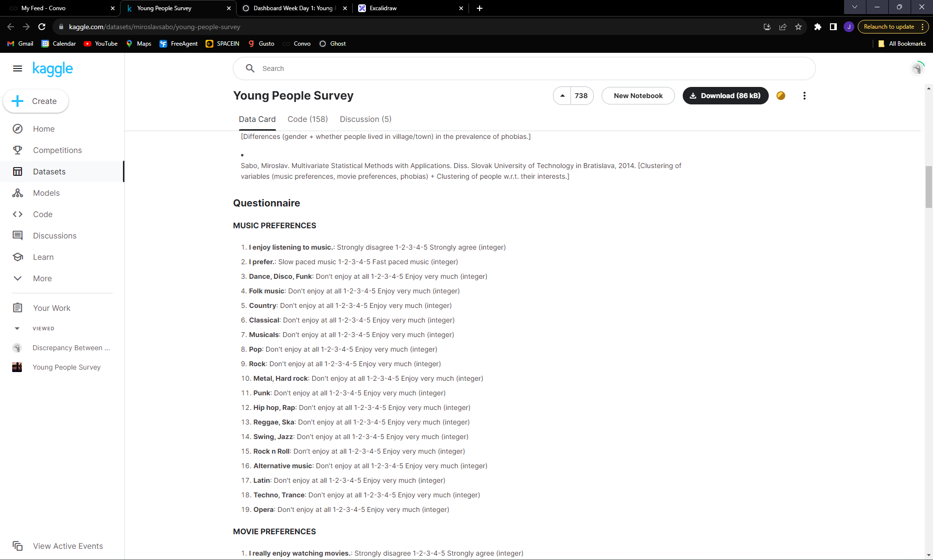Click the upvote arrow beside 738
Viewport: 933px width, 560px height.
(562, 96)
